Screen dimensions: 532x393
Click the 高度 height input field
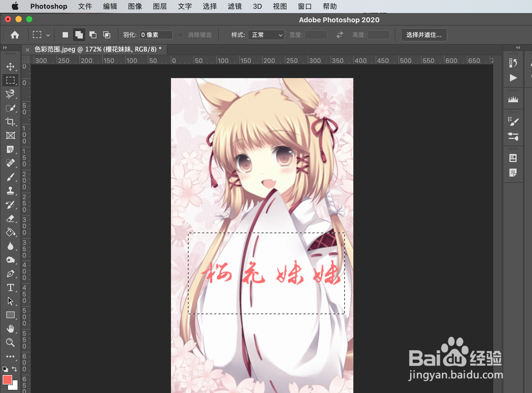[379, 35]
